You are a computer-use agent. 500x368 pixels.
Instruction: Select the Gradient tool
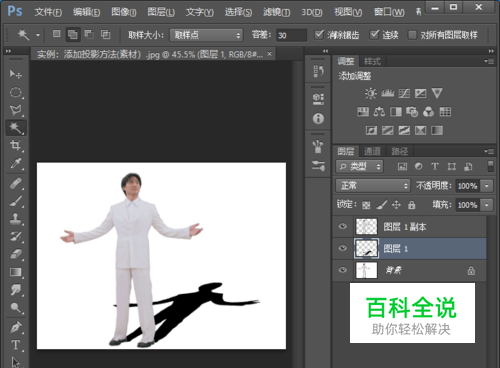(15, 272)
